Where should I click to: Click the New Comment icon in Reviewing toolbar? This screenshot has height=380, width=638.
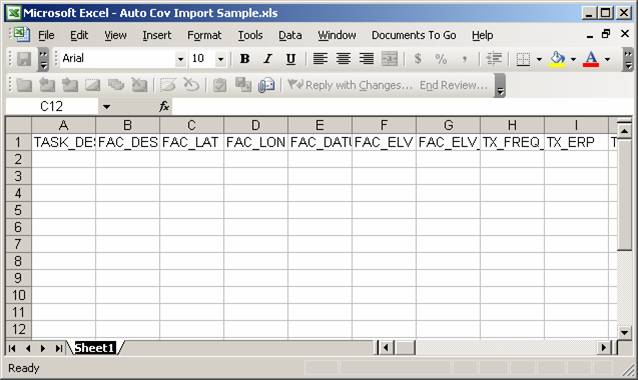24,85
